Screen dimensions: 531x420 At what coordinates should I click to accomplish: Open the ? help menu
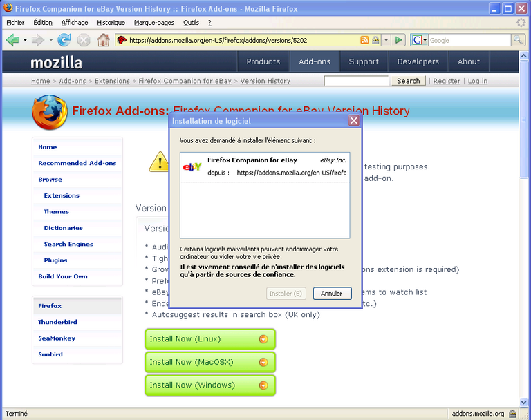point(209,23)
